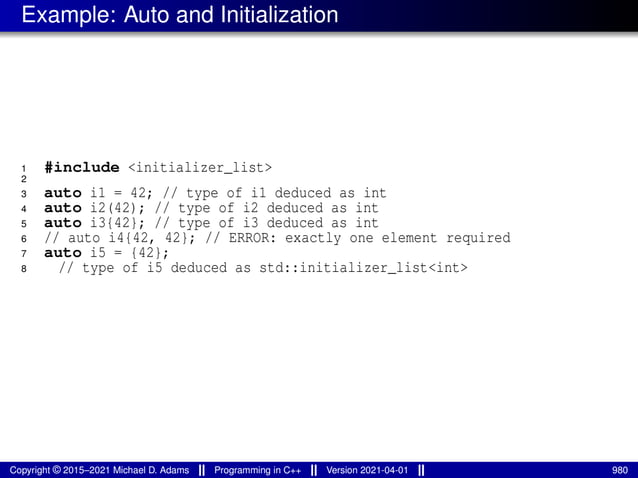Click footer text "Version 2021-04-01"
Screen dimensions: 638x478
(367, 470)
